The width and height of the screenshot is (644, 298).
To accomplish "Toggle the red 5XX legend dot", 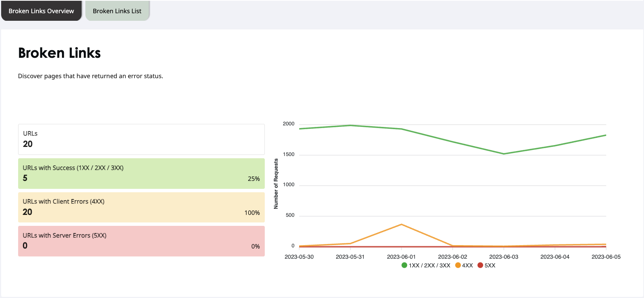I will click(480, 265).
